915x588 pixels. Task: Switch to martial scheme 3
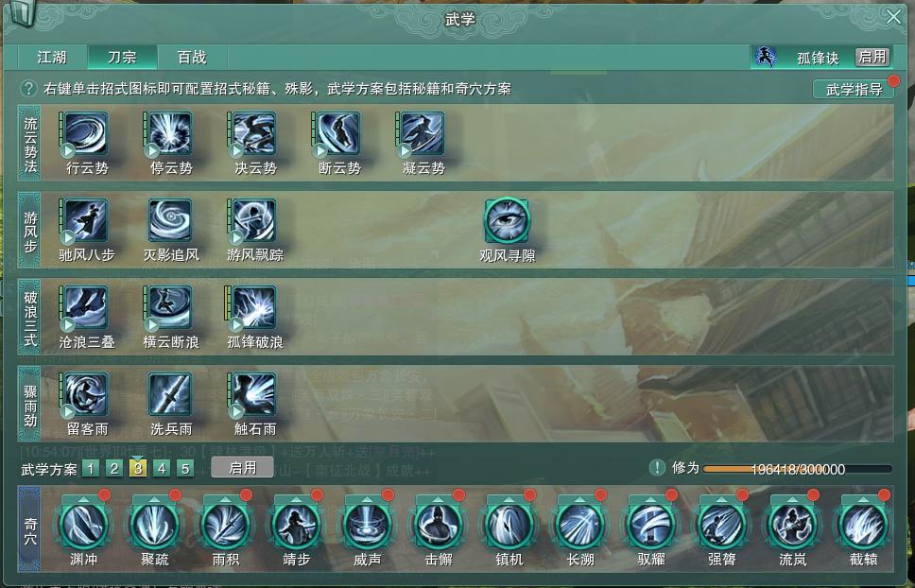[138, 469]
